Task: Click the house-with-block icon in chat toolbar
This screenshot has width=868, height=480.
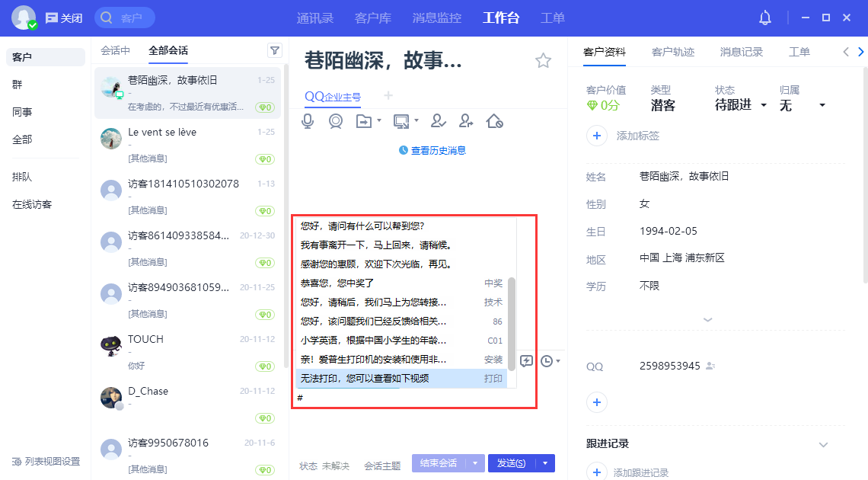Action: click(x=494, y=120)
